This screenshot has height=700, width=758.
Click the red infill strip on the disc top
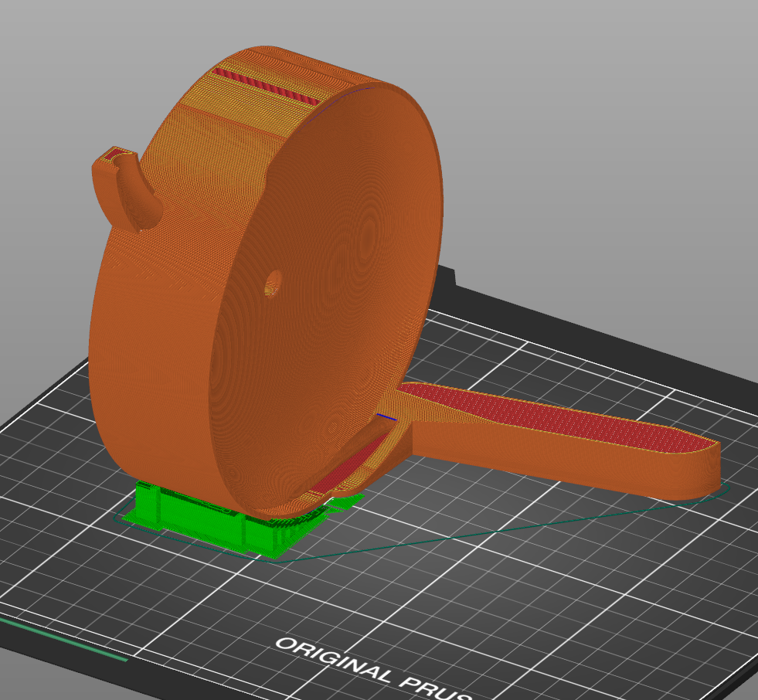click(265, 87)
